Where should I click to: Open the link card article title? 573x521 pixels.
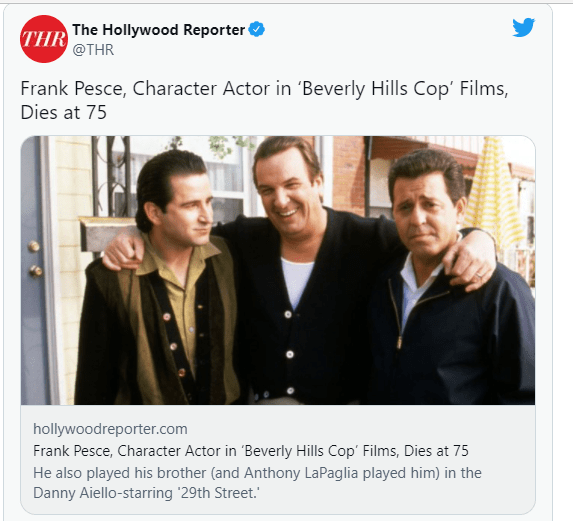coord(251,451)
